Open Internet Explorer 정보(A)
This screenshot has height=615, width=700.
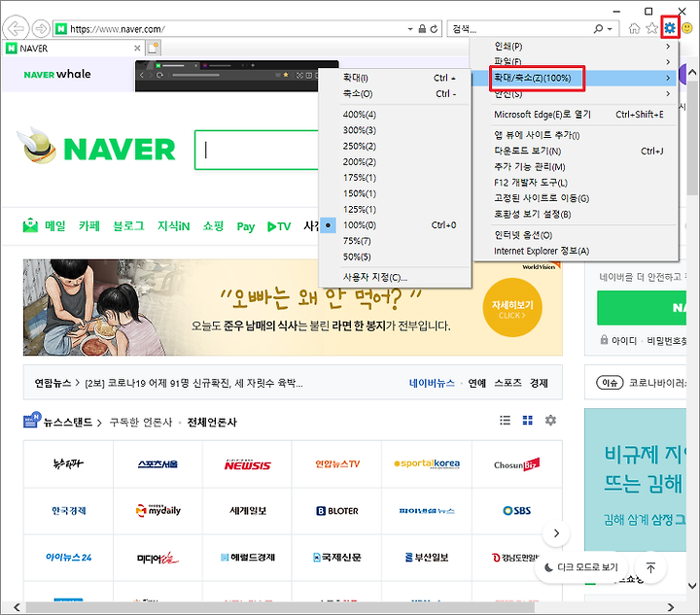[x=576, y=251]
